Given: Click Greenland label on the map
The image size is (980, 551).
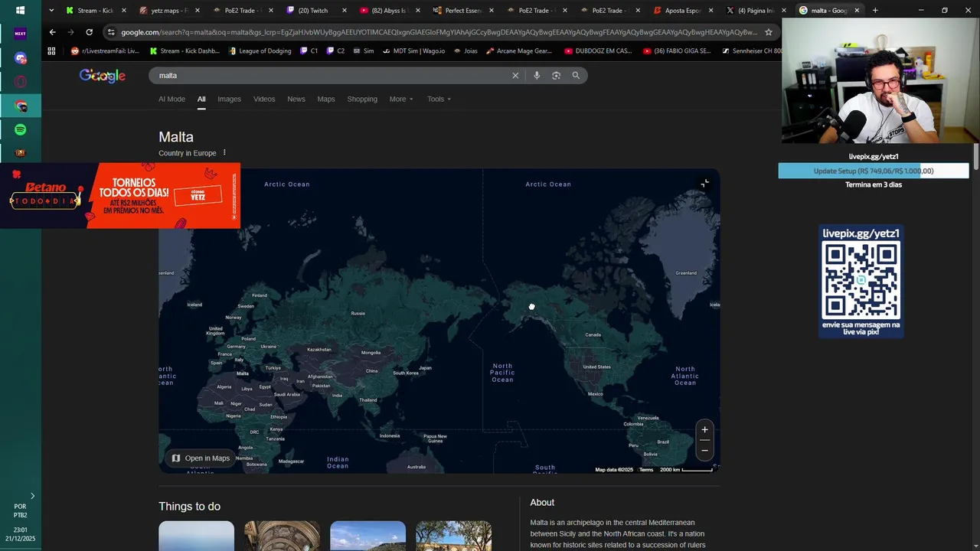Looking at the screenshot, I should 686,273.
